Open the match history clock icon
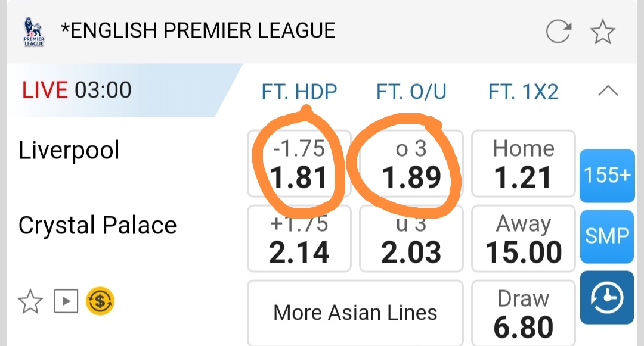Screen dimensions: 644x346 tap(607, 297)
